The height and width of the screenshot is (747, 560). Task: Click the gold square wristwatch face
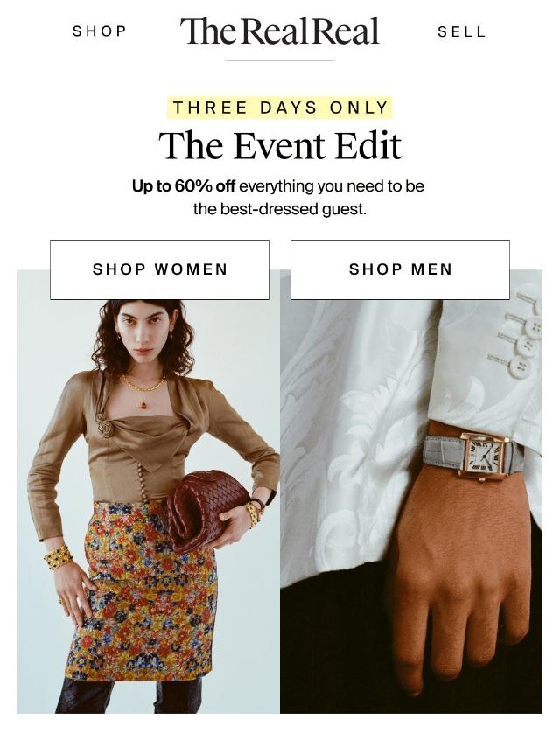click(x=483, y=455)
